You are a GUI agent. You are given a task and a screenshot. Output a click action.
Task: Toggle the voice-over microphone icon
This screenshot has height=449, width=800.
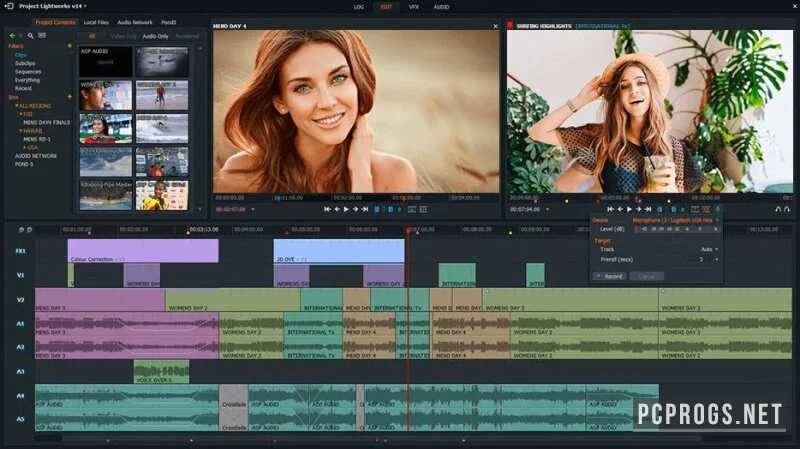click(x=718, y=209)
